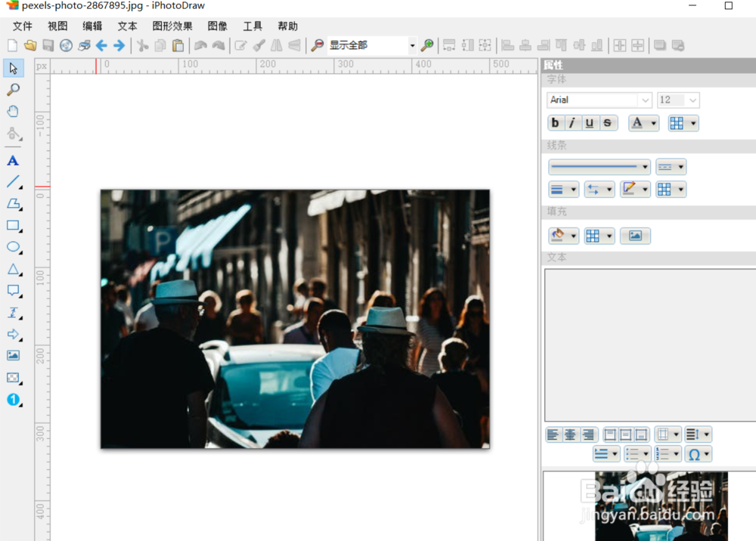Zoom out with the red minus magnifier

point(318,46)
